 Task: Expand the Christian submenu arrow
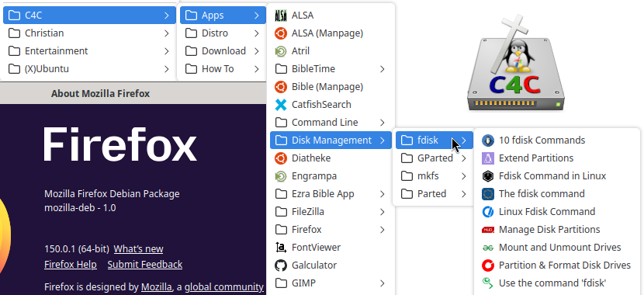(166, 33)
